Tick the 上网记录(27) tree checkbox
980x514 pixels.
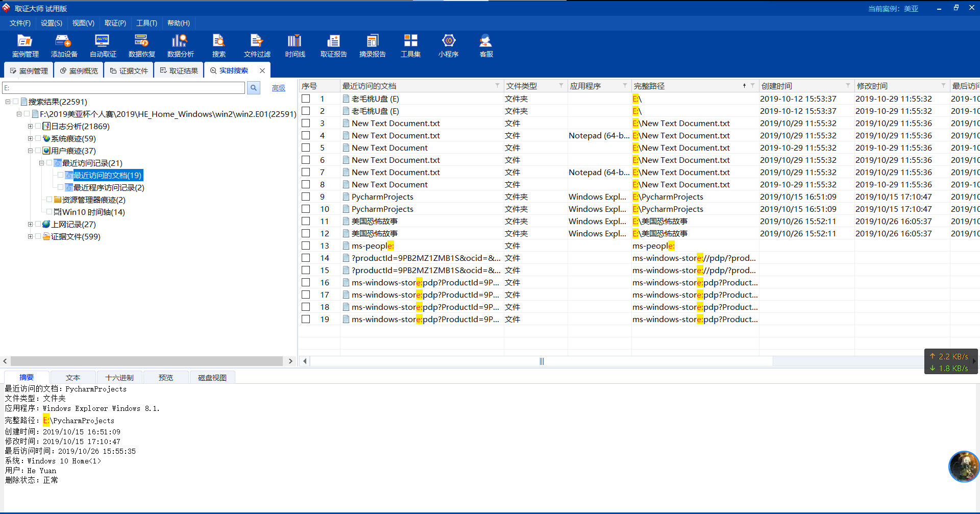tap(38, 224)
